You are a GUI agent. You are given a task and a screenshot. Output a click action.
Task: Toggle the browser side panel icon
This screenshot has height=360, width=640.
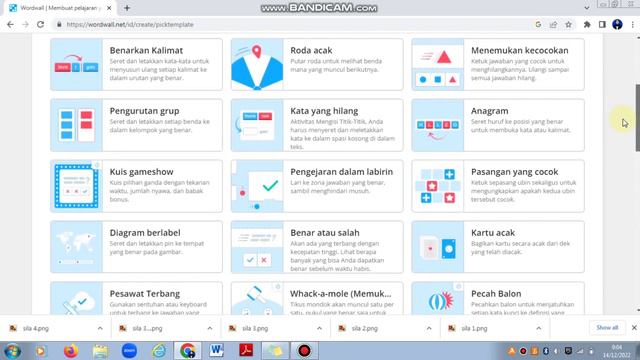point(602,24)
